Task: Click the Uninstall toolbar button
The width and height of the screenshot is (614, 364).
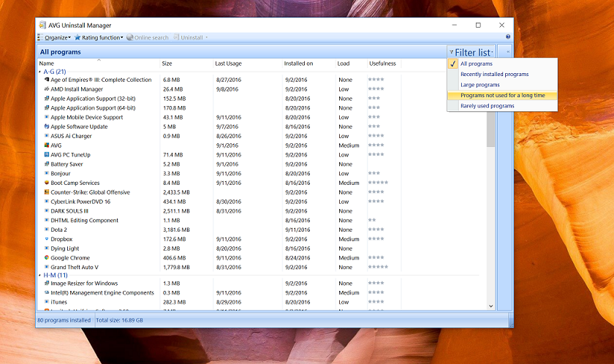Action: [x=189, y=37]
